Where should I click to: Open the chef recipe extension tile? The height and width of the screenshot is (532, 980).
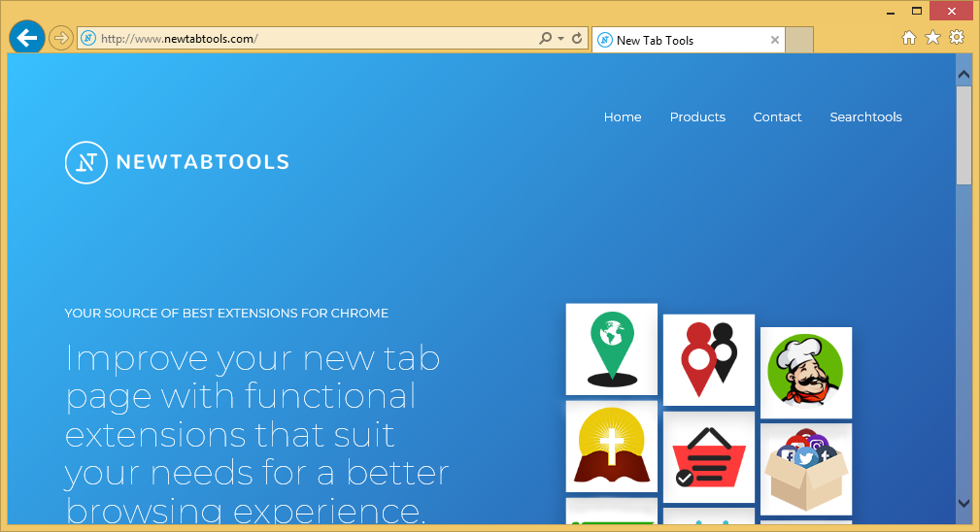coord(806,373)
